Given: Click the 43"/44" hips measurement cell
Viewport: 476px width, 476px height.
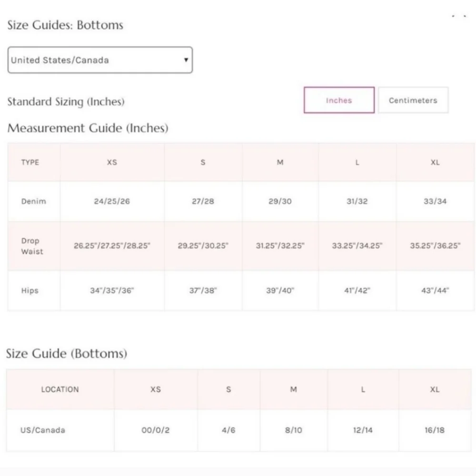Looking at the screenshot, I should [435, 290].
